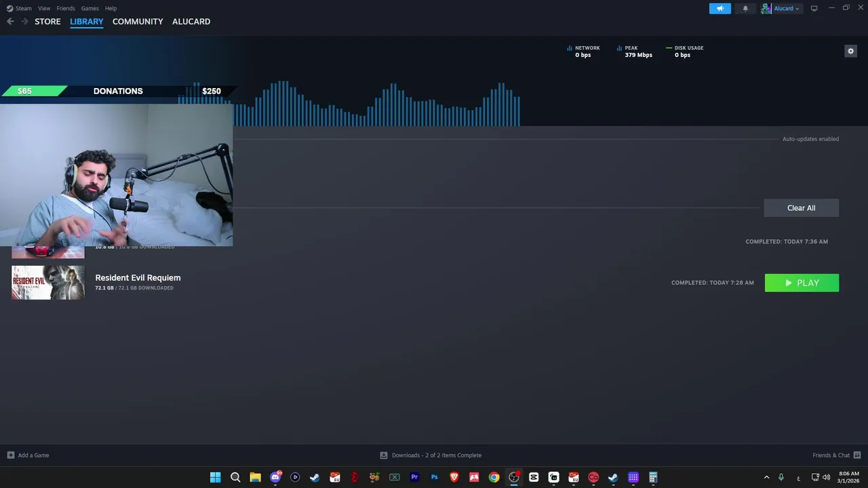
Task: Open the Friends menu
Action: pyautogui.click(x=66, y=8)
